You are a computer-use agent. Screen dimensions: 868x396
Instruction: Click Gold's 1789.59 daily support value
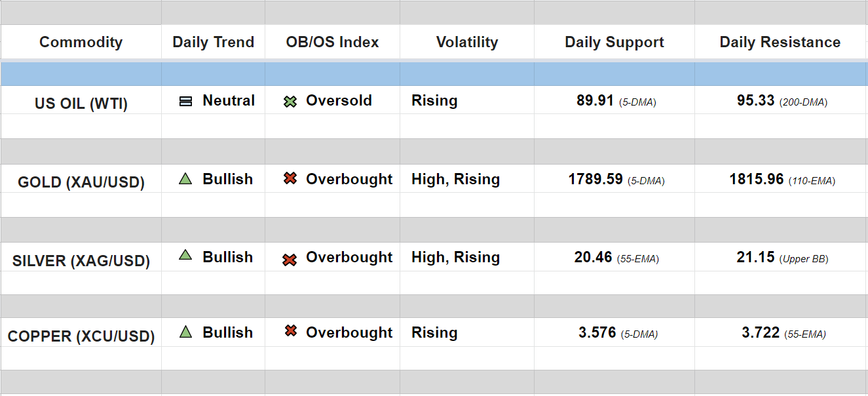(x=595, y=180)
